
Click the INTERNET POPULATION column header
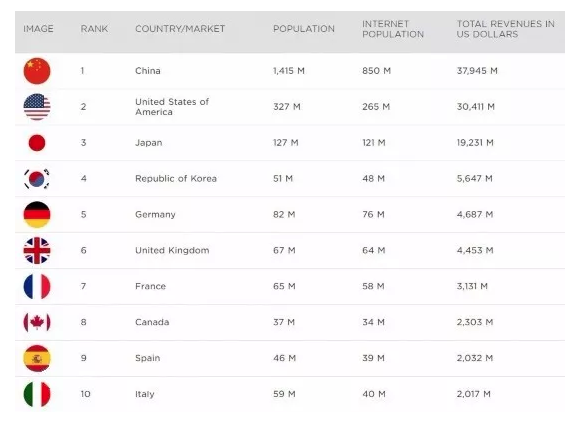tap(393, 29)
